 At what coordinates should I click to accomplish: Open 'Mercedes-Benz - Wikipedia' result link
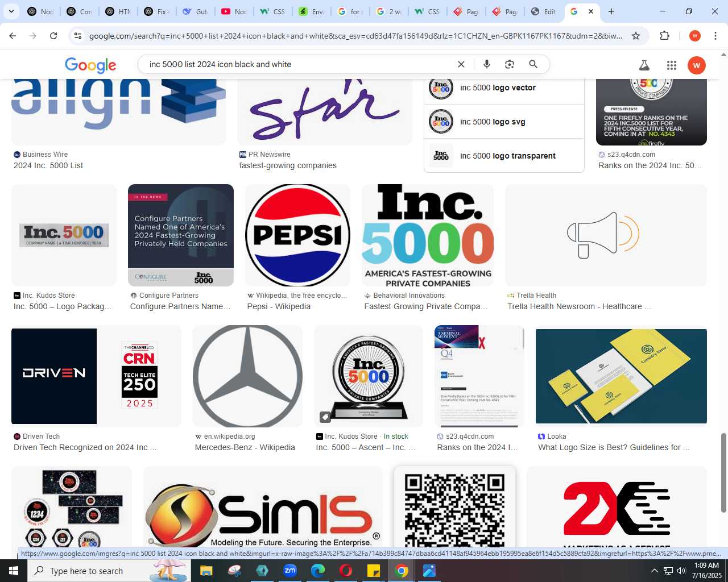[x=245, y=447]
